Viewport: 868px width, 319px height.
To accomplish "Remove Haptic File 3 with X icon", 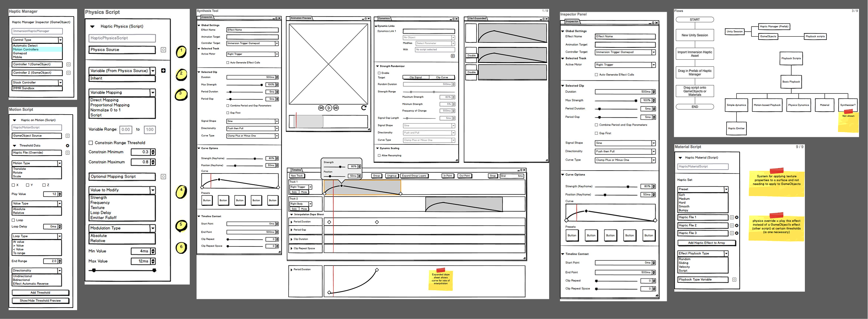I will [x=737, y=233].
